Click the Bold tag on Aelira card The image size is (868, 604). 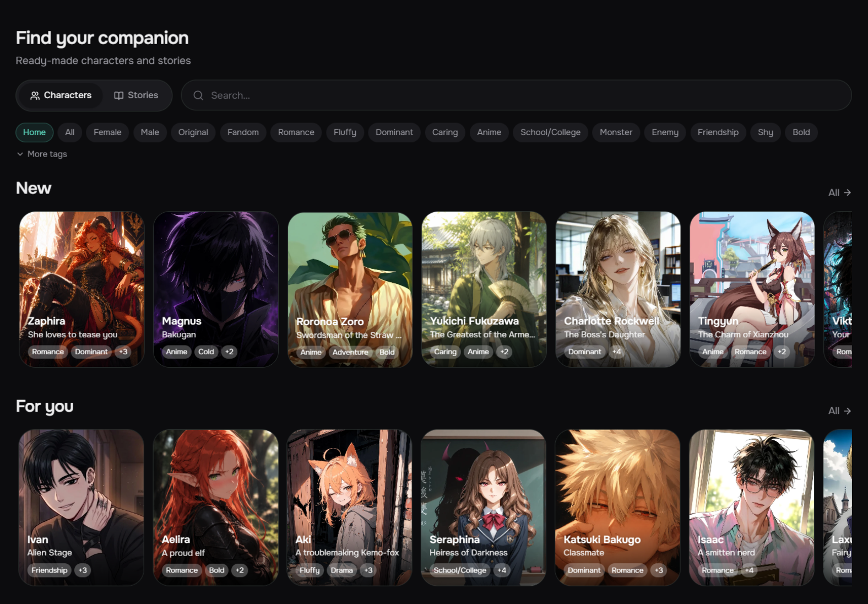[x=217, y=570]
